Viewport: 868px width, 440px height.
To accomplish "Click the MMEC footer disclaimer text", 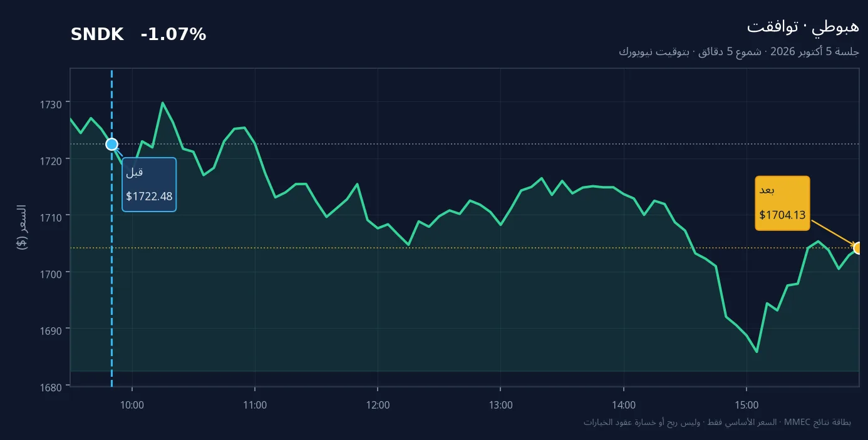I will 717,422.
